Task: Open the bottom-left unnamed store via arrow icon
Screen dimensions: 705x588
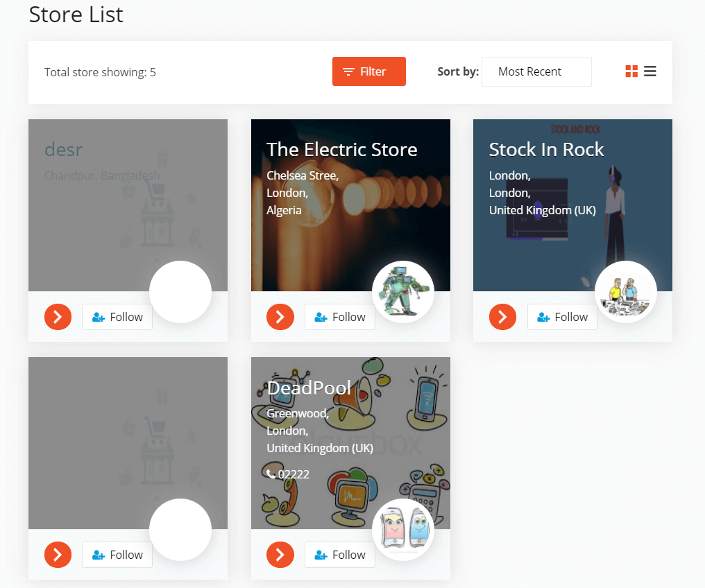Action: 58,555
